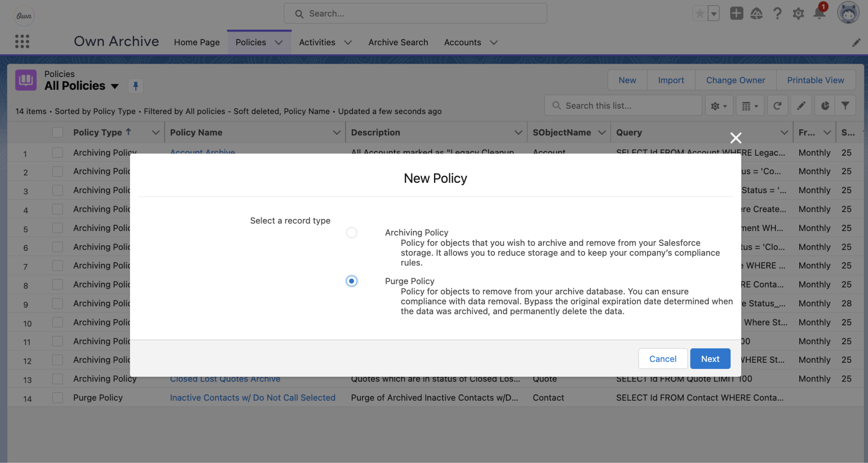Check the row 14 Purge Policy checkbox
This screenshot has width=868, height=463.
tap(58, 397)
